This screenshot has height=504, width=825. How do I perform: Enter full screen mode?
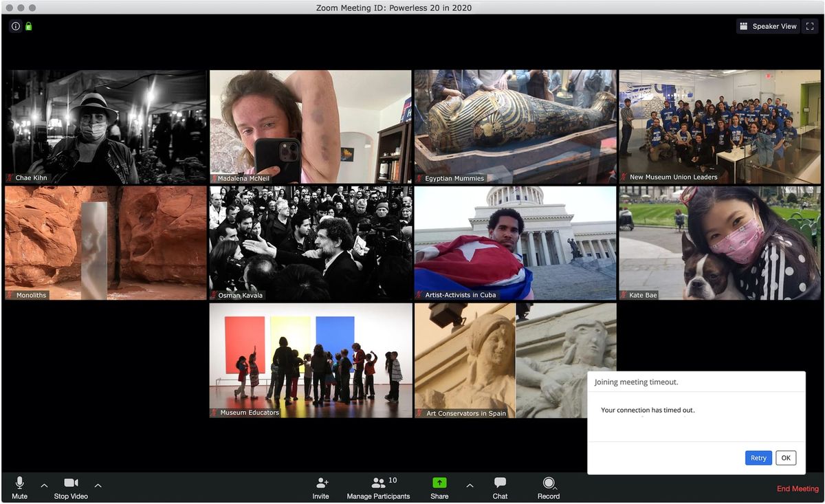[x=809, y=26]
